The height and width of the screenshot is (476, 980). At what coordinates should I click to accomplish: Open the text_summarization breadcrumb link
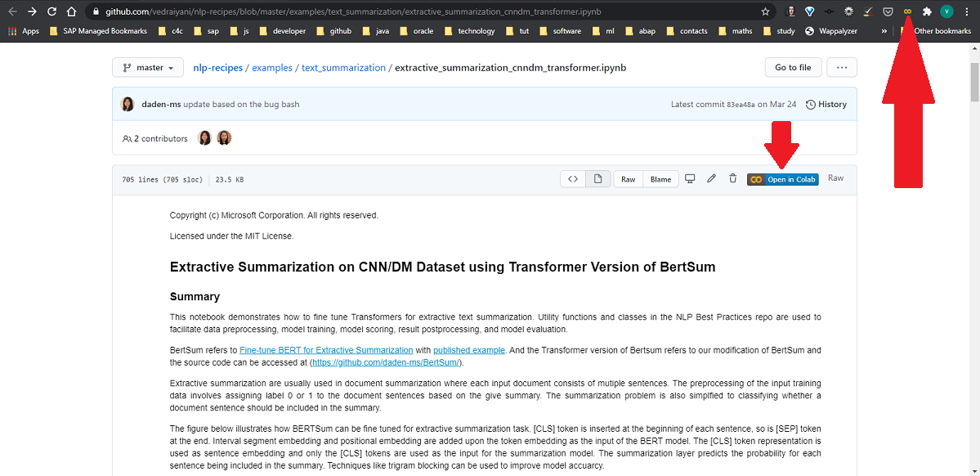343,68
